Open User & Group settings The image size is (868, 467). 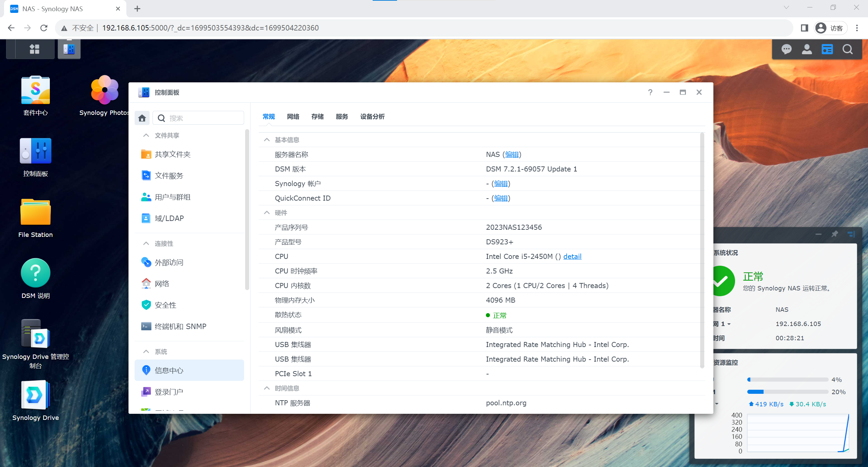pyautogui.click(x=189, y=197)
